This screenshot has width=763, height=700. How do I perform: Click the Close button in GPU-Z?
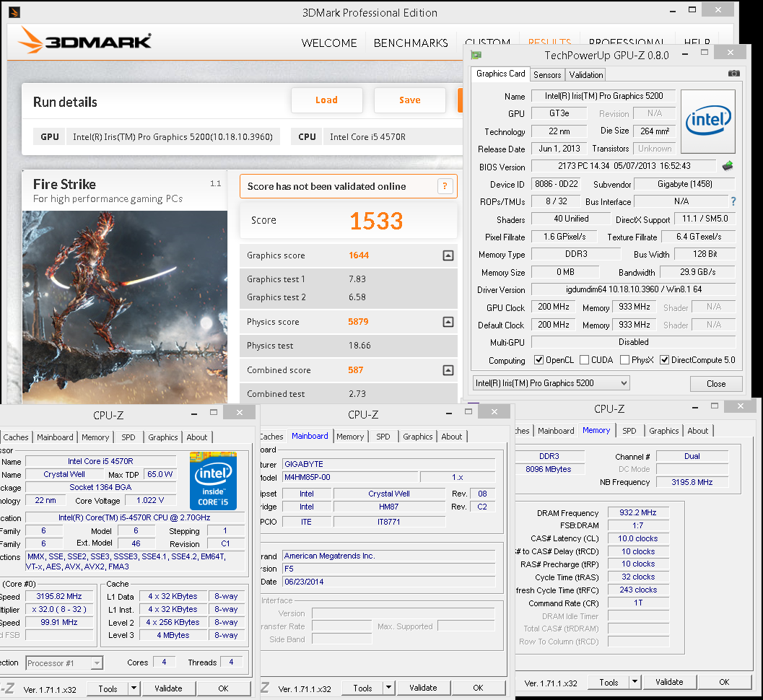(716, 384)
